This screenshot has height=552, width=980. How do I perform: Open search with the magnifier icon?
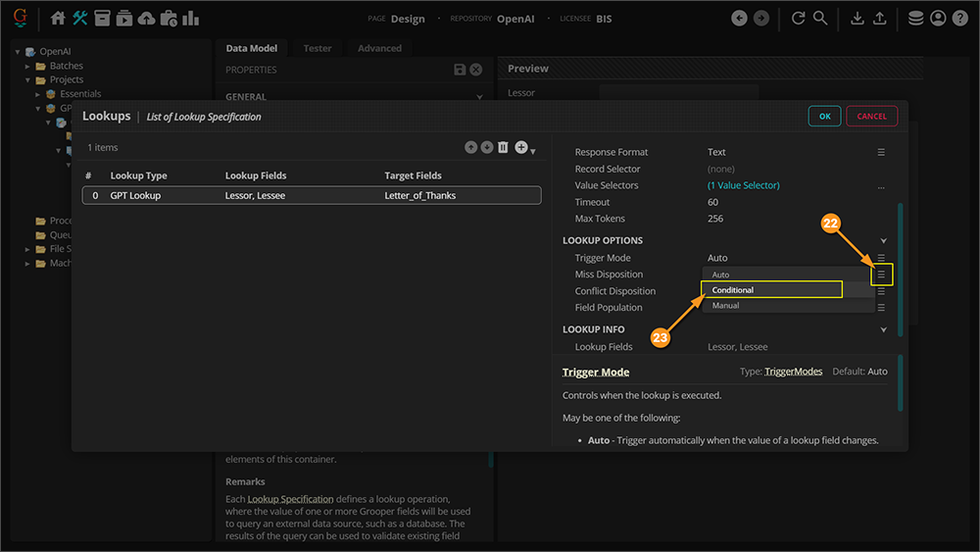pyautogui.click(x=820, y=18)
